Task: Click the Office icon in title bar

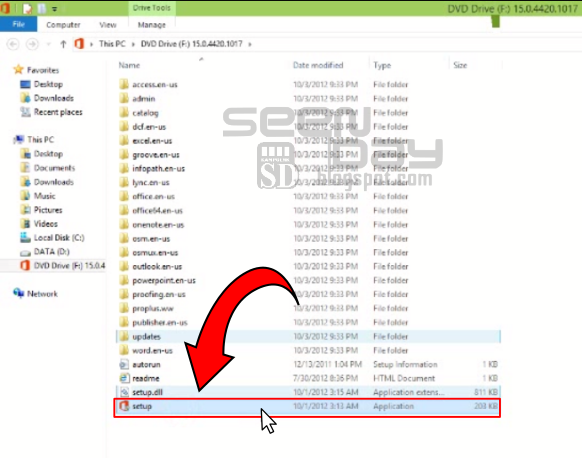Action: [4, 8]
